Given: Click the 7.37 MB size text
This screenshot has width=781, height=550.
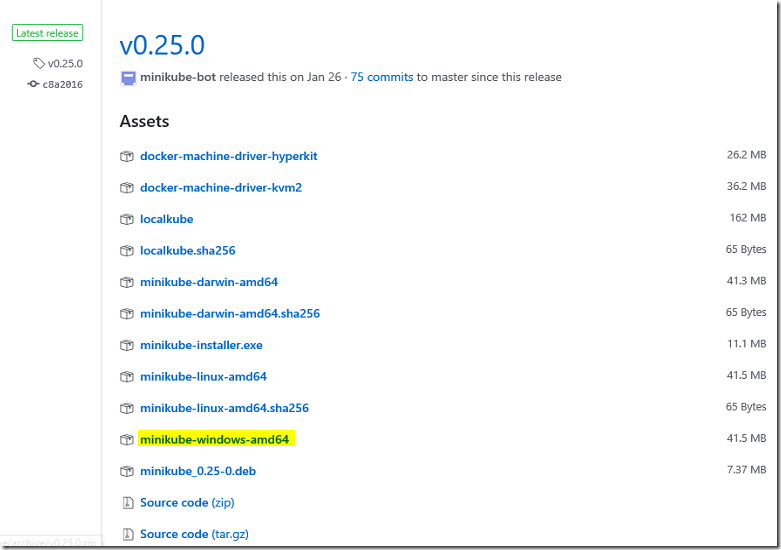Looking at the screenshot, I should [x=746, y=470].
